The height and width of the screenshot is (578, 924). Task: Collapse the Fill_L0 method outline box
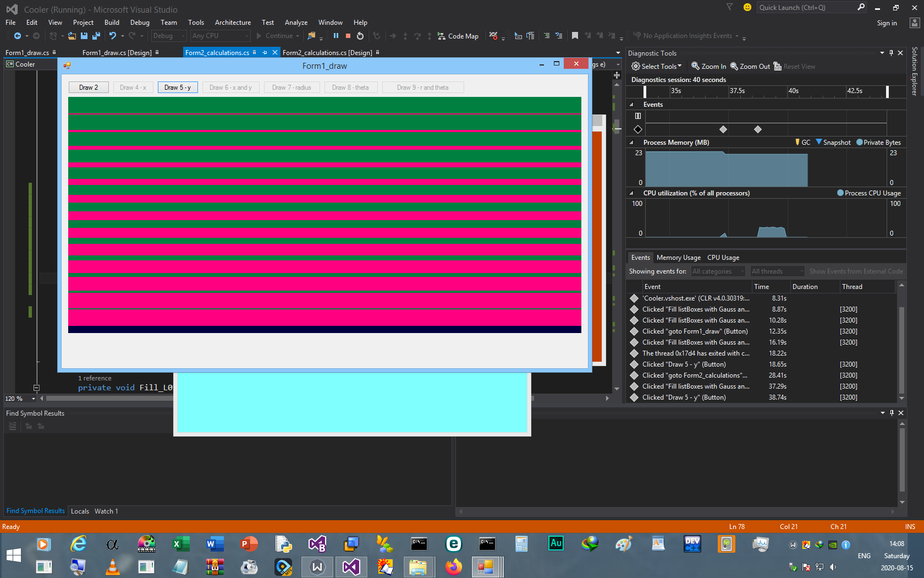coord(36,388)
